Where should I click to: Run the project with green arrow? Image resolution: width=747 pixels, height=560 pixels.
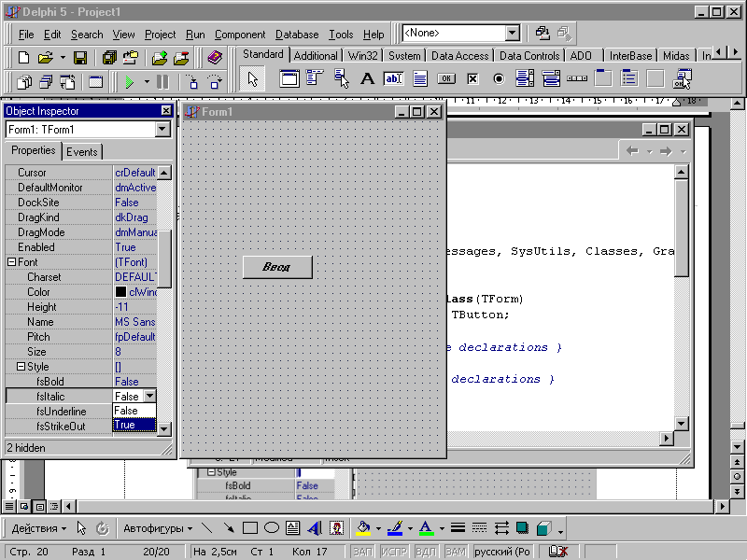(129, 82)
